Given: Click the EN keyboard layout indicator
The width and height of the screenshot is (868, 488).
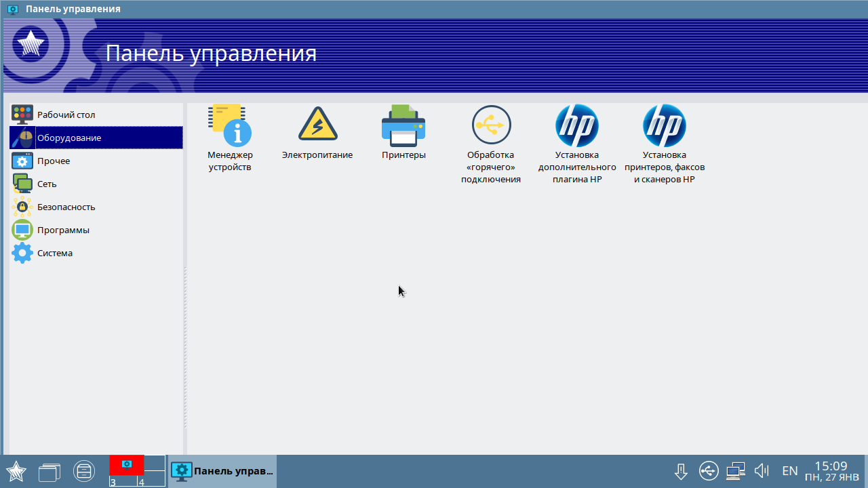Looking at the screenshot, I should pos(789,471).
